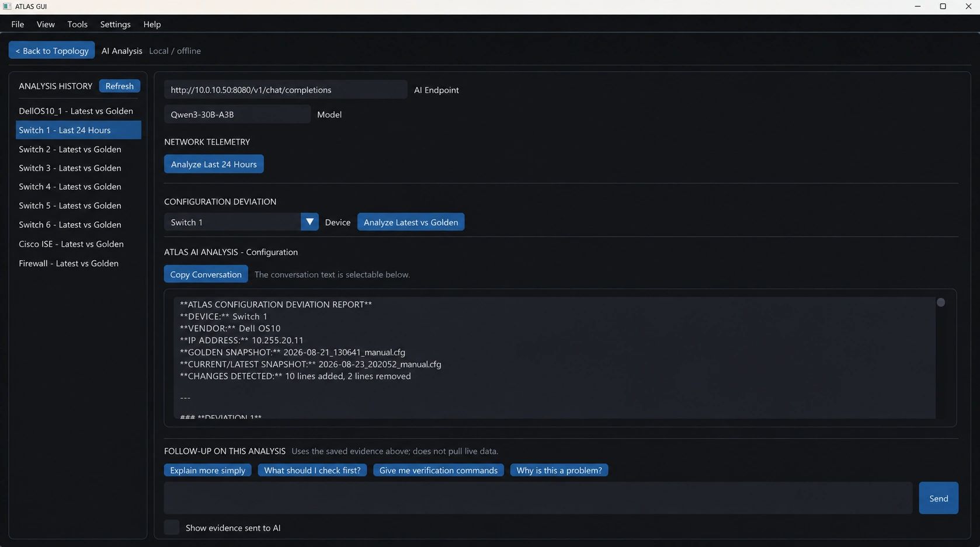Image resolution: width=980 pixels, height=547 pixels.
Task: Open the Help menu
Action: point(152,25)
